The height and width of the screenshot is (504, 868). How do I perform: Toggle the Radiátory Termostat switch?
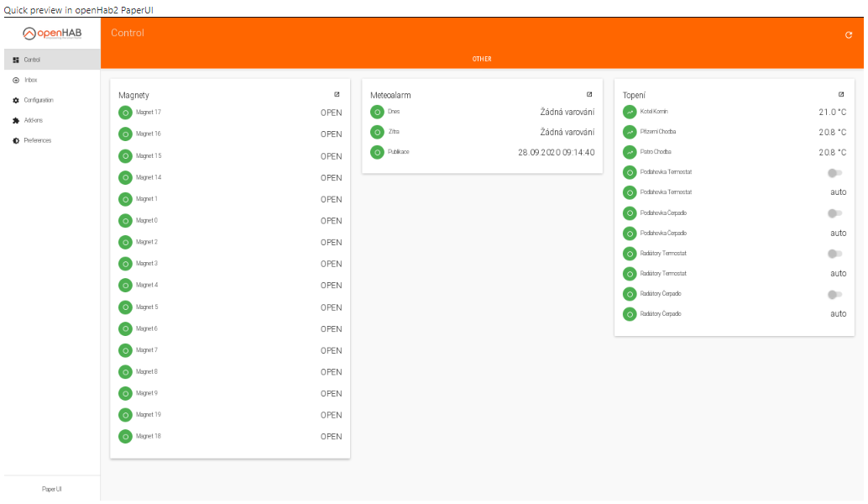[834, 254]
